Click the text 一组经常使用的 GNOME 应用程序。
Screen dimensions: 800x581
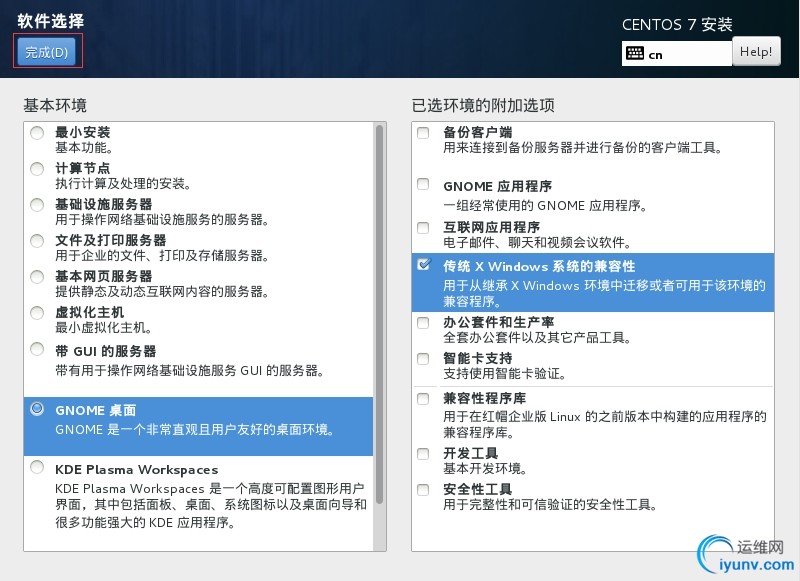[545, 206]
